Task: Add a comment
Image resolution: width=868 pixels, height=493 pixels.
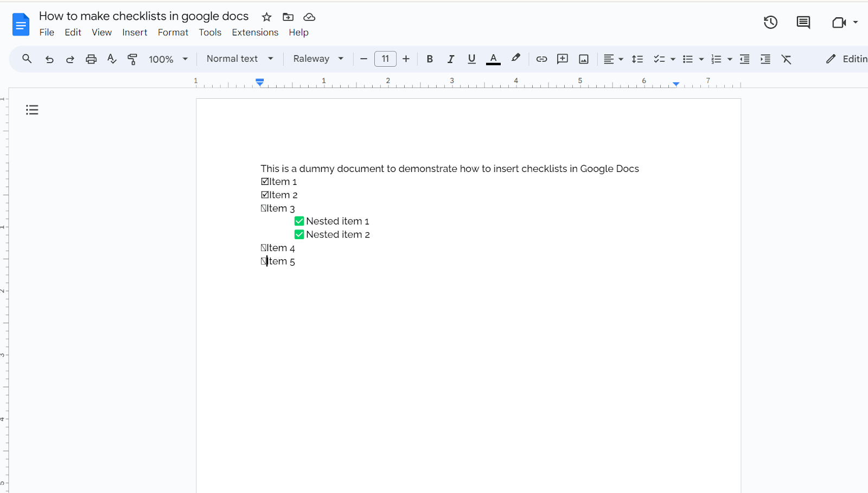Action: (x=563, y=59)
